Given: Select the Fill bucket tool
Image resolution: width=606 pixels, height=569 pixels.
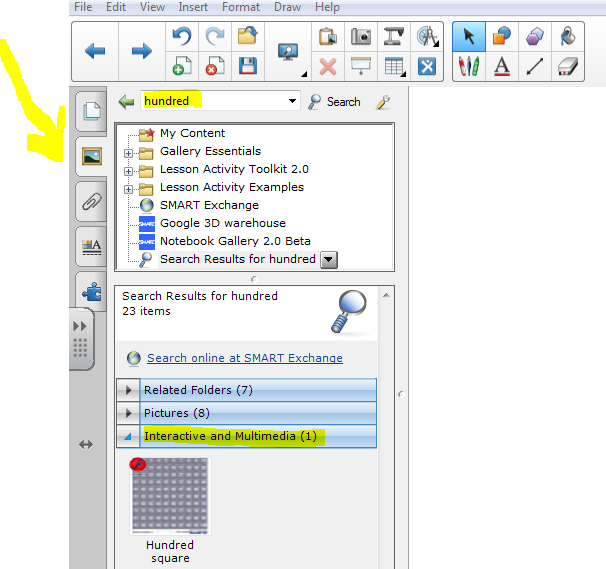Looking at the screenshot, I should 568,36.
